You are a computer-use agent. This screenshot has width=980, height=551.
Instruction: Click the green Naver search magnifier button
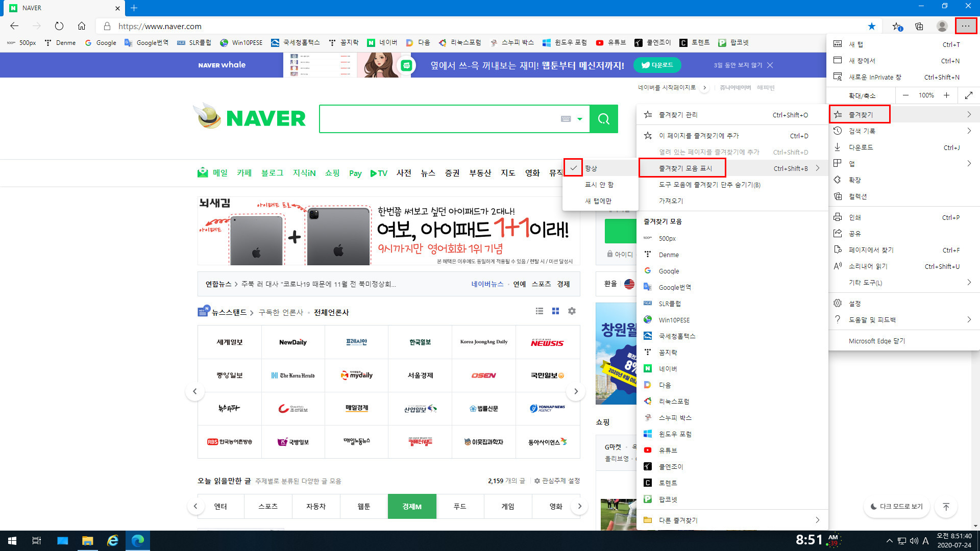[604, 119]
